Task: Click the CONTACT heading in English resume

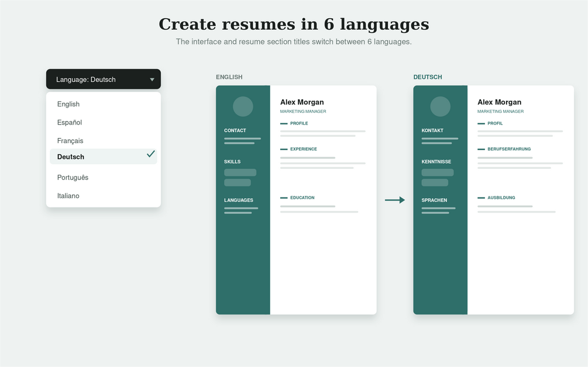Action: [235, 130]
